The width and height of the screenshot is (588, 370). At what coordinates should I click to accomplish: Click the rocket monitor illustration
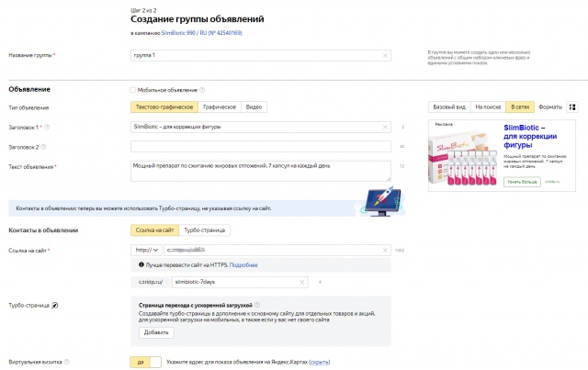(382, 202)
